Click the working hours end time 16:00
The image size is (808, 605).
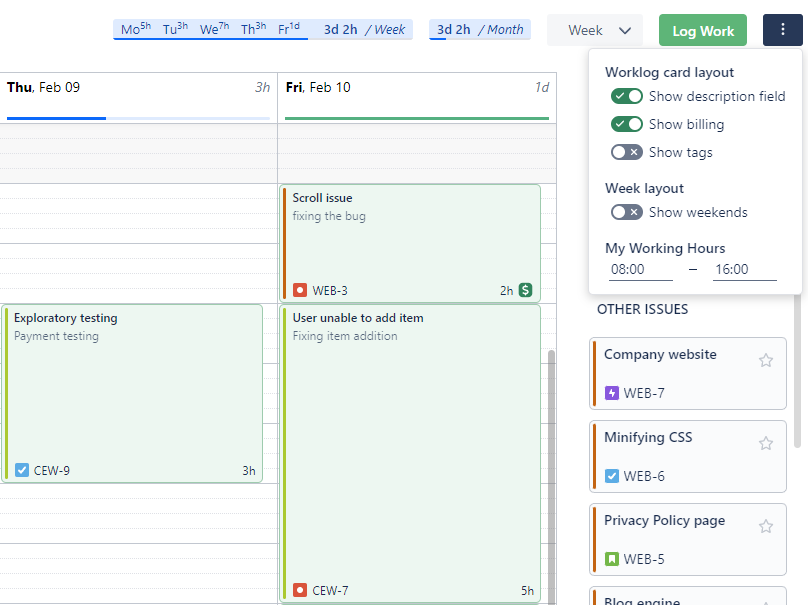(745, 270)
